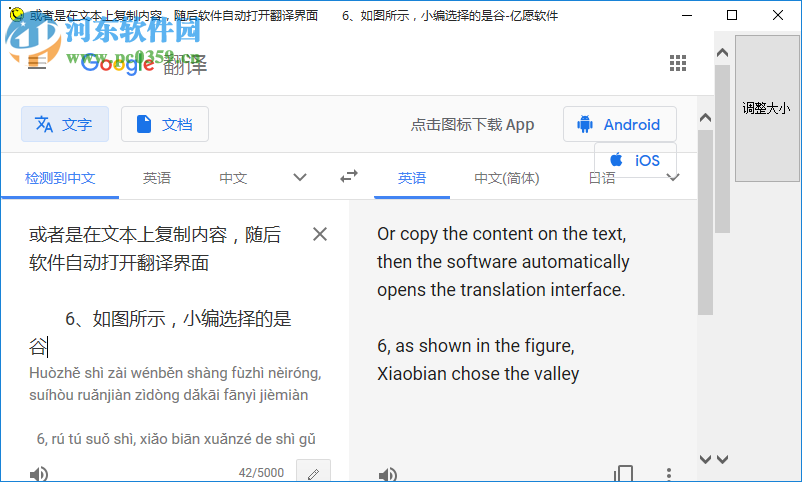This screenshot has width=802, height=482.
Task: Close the translation window
Action: [777, 15]
